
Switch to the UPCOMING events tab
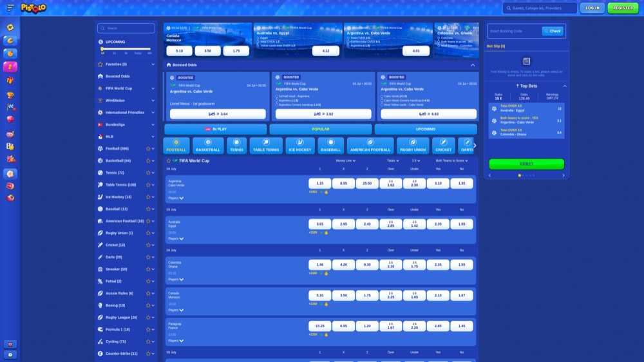[426, 129]
